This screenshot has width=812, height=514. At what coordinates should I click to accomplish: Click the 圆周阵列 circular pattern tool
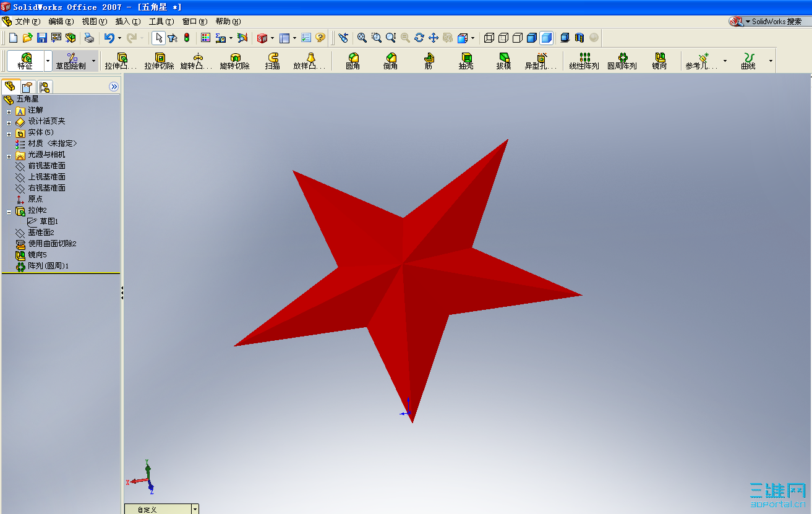pyautogui.click(x=622, y=61)
